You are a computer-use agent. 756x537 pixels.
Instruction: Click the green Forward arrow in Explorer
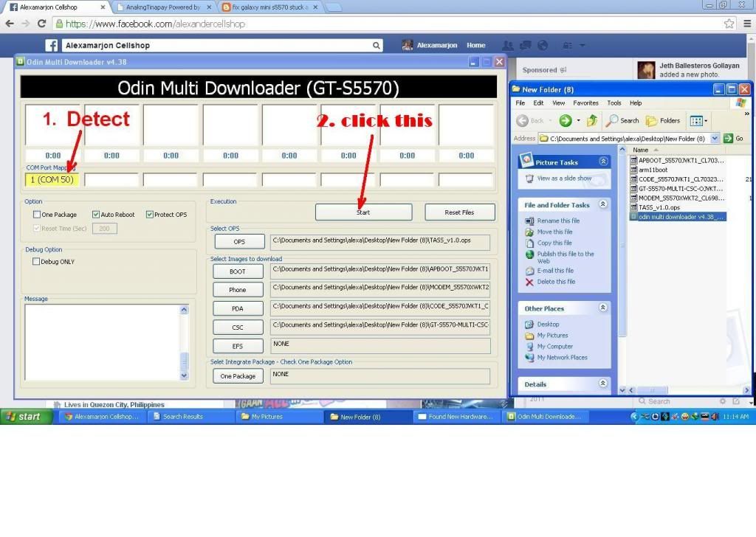pos(566,120)
